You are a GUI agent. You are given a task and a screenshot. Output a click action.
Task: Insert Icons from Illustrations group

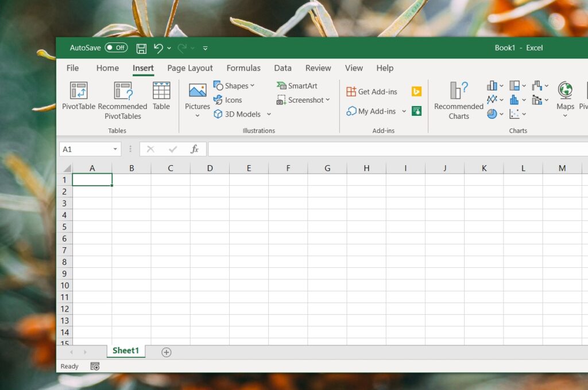[229, 100]
